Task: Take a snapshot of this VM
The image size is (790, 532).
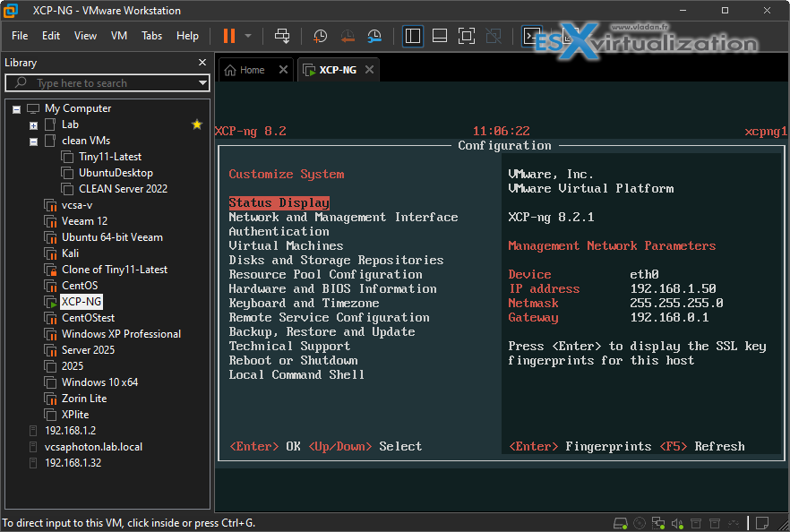Action: coord(321,36)
